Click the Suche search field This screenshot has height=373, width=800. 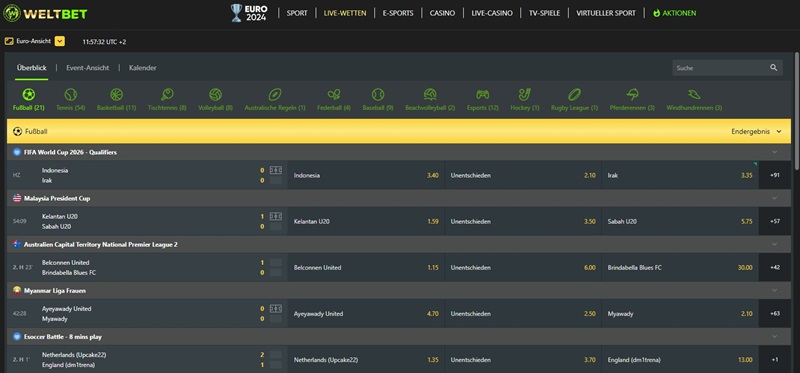[x=727, y=68]
